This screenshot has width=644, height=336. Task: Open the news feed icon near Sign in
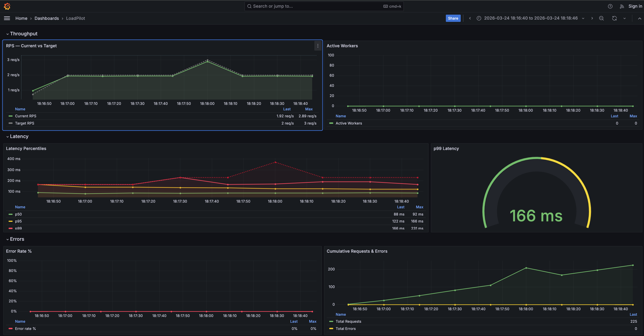[x=622, y=6]
